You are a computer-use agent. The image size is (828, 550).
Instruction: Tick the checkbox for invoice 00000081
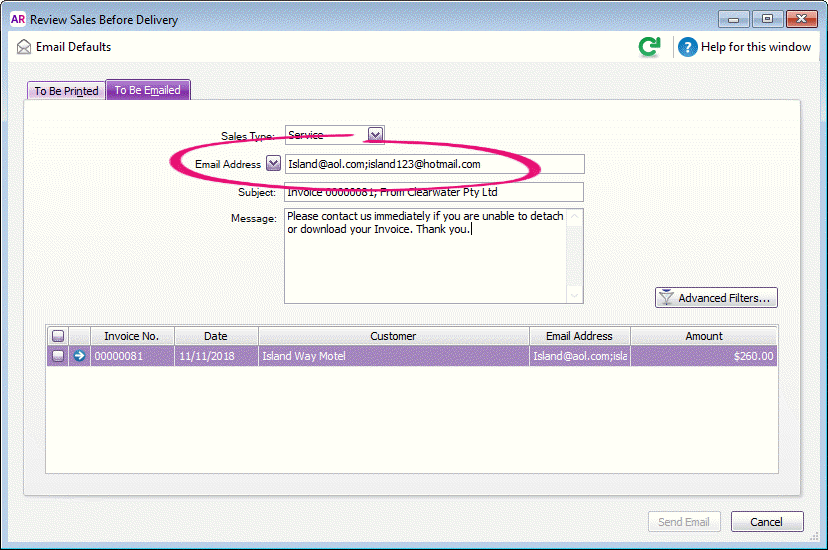58,356
